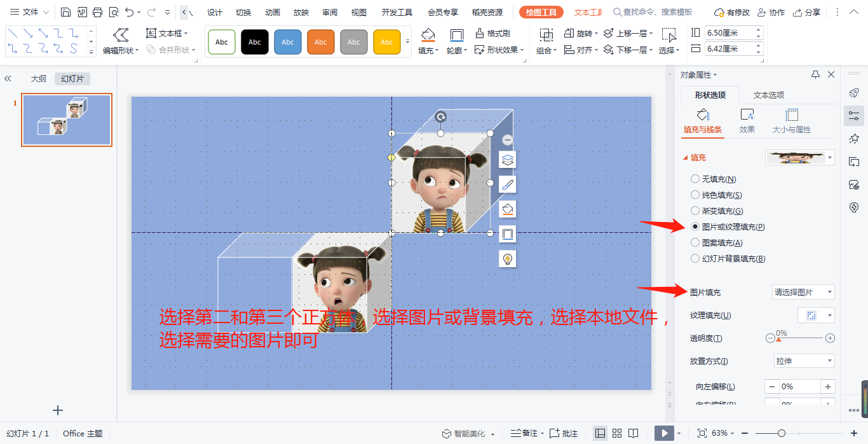Viewport: 868px width, 444px height.
Task: Click the Save icon in quick toolbar
Action: [x=65, y=12]
